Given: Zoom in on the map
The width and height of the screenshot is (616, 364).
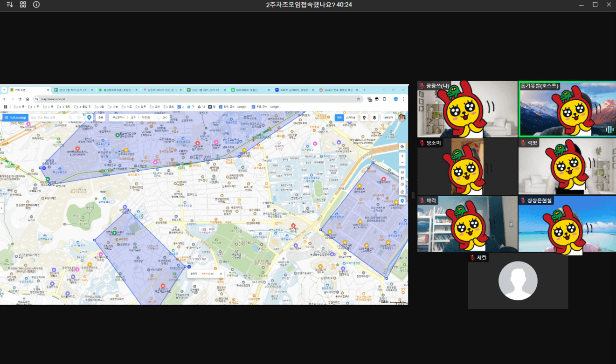Looking at the screenshot, I should [402, 156].
